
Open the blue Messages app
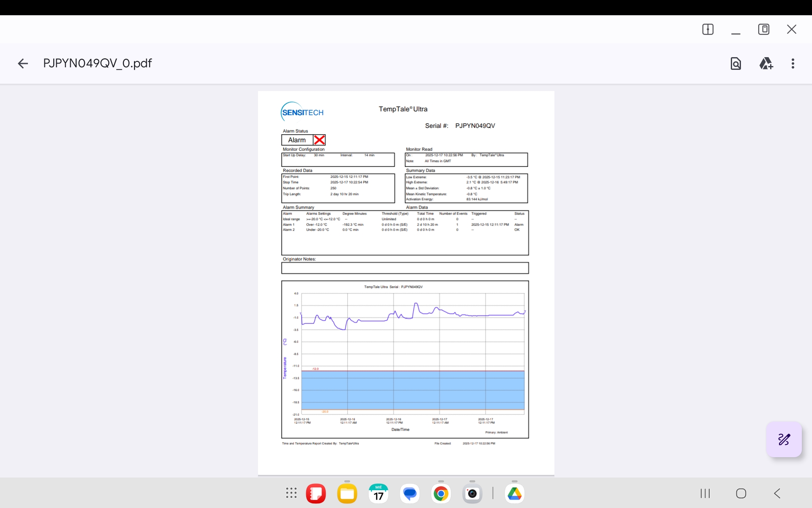409,493
